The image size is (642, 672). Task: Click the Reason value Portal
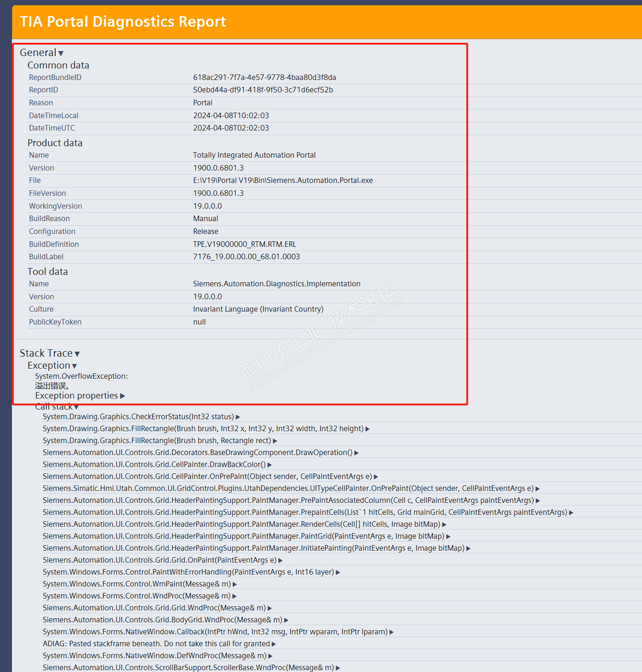pos(203,103)
